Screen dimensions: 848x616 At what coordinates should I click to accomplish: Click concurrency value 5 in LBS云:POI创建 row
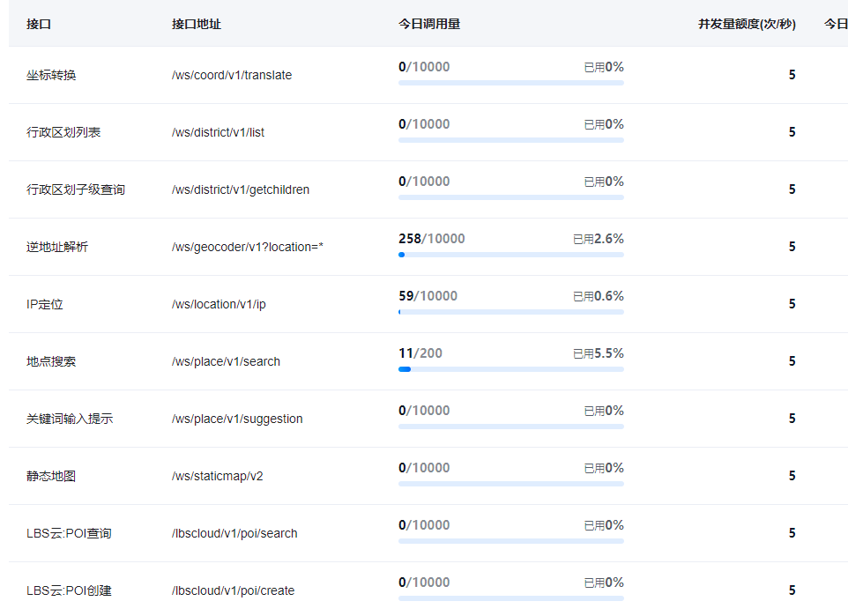point(792,590)
